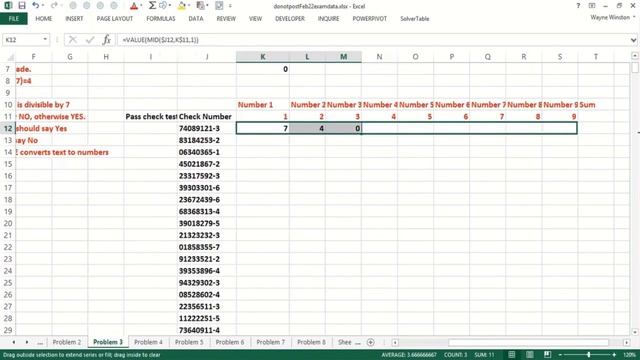The width and height of the screenshot is (640, 360).
Task: Select cell with check number 73640911-4
Action: click(207, 330)
